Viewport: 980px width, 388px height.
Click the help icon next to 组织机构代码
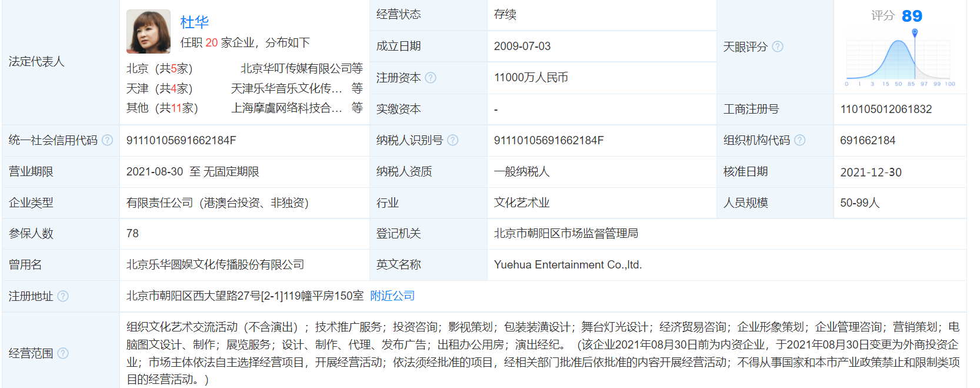pyautogui.click(x=799, y=140)
